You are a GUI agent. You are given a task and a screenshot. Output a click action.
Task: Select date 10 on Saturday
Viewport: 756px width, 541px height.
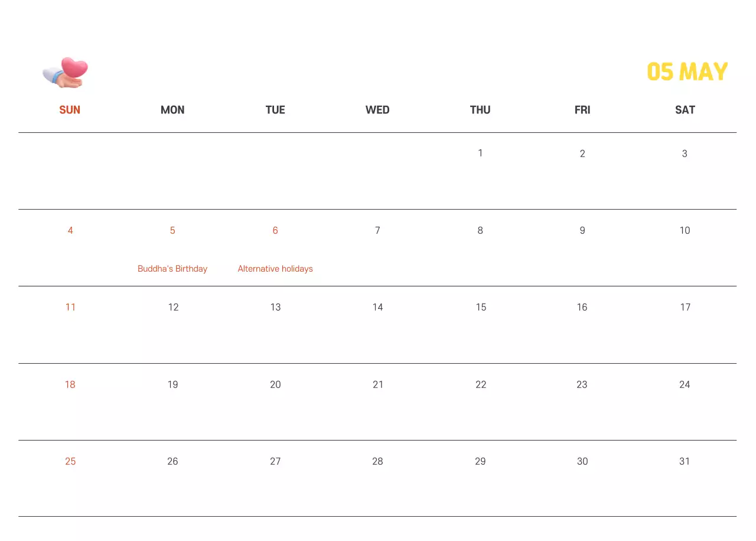click(685, 230)
